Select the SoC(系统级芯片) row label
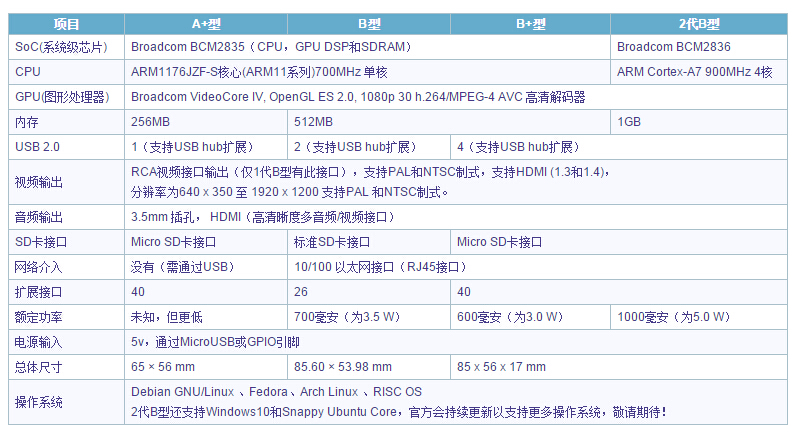799x437 pixels. (63, 47)
